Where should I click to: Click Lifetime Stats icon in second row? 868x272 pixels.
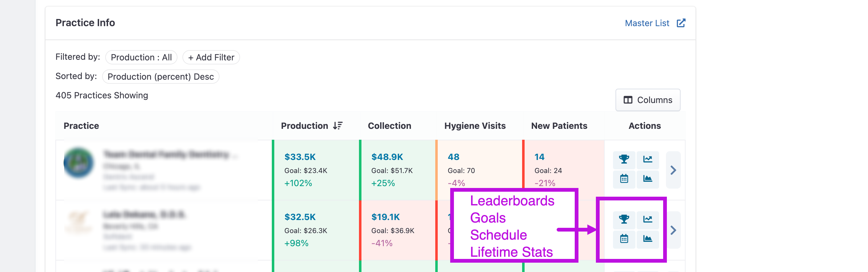click(x=648, y=239)
